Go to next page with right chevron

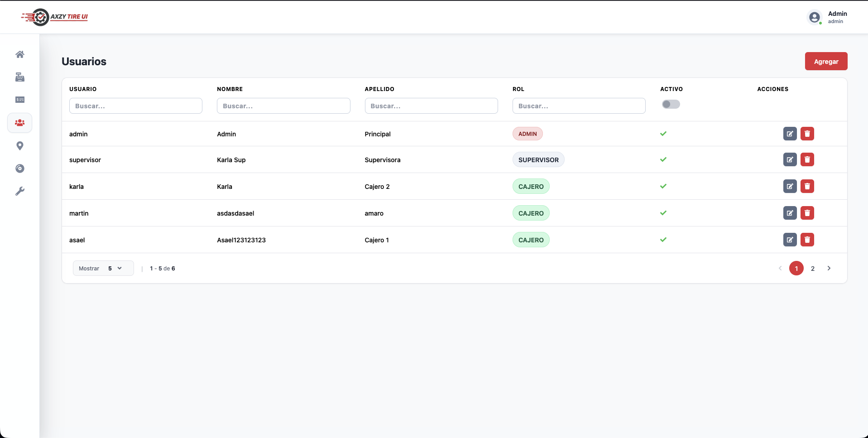(829, 268)
